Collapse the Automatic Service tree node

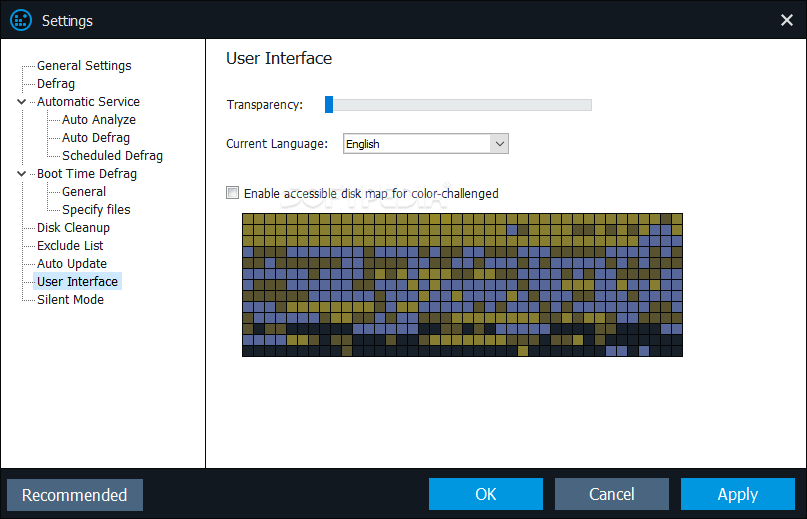pyautogui.click(x=22, y=101)
